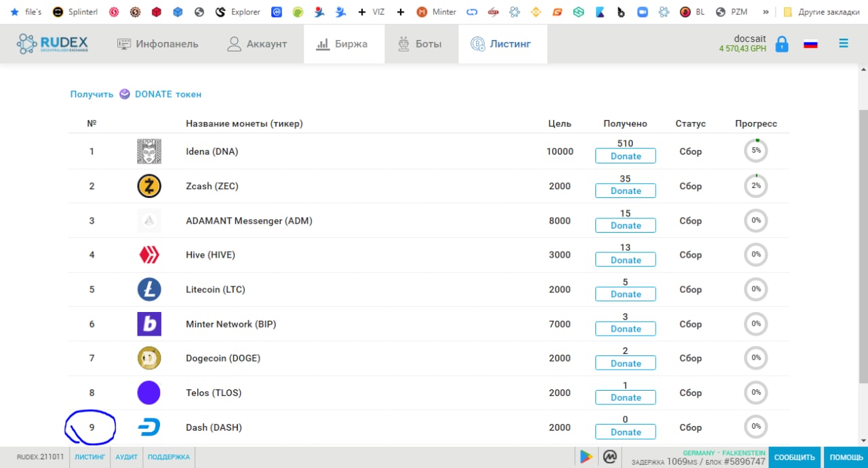Open the Аккаунт tab
The image size is (868, 468).
pos(257,44)
